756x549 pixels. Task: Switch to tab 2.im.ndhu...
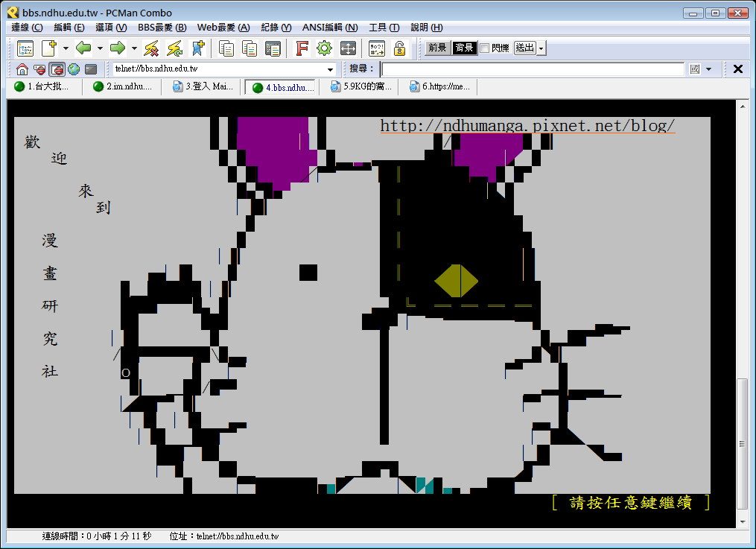click(x=122, y=86)
